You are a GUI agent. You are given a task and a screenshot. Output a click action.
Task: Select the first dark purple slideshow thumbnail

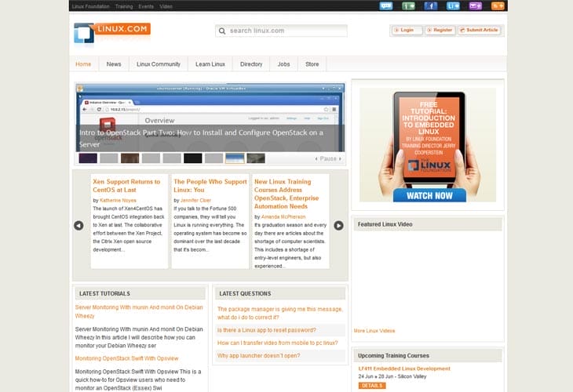coord(88,158)
